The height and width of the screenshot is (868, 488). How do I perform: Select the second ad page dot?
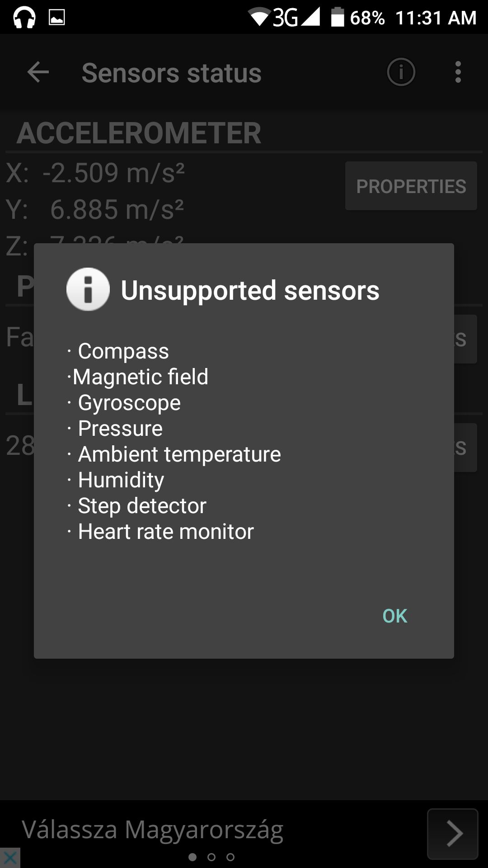pos(211,857)
